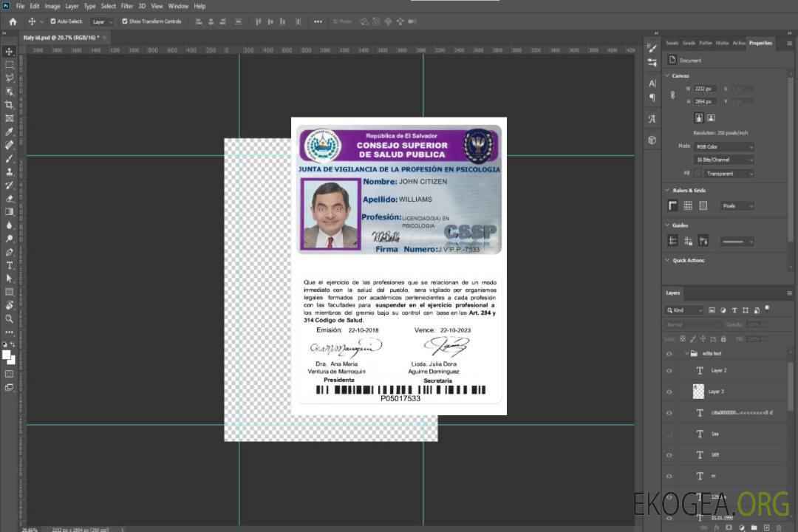
Task: Select the Rectangular Marquee tool
Action: [9, 65]
